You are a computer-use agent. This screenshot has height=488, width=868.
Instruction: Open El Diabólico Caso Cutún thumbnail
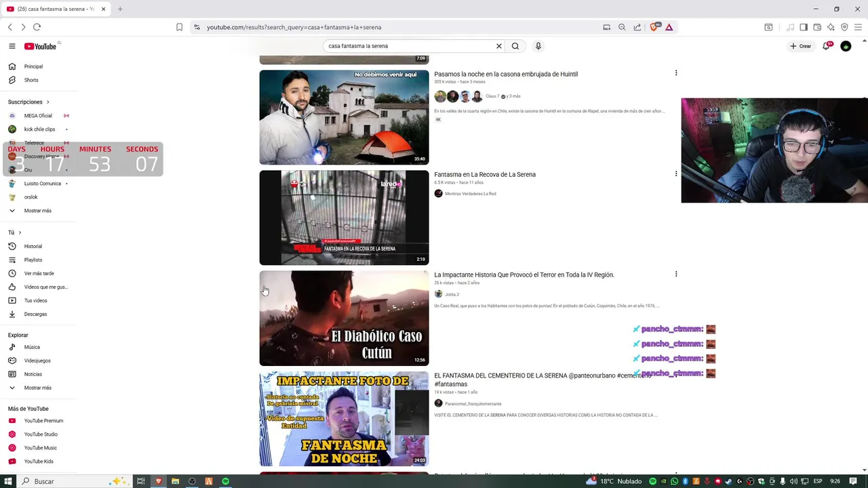344,318
